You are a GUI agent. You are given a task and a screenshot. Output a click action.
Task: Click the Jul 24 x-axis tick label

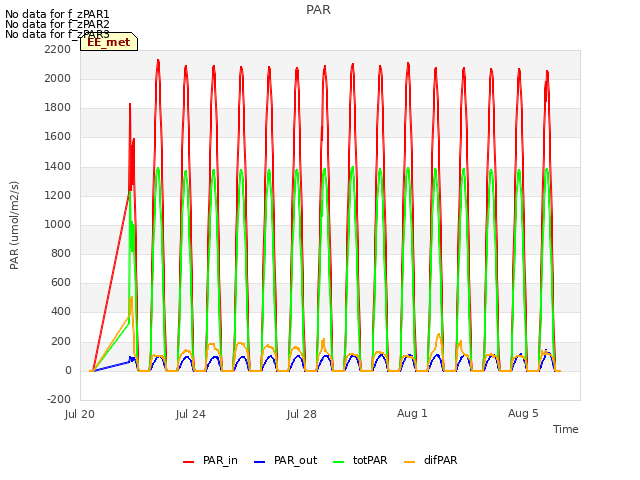tap(191, 414)
